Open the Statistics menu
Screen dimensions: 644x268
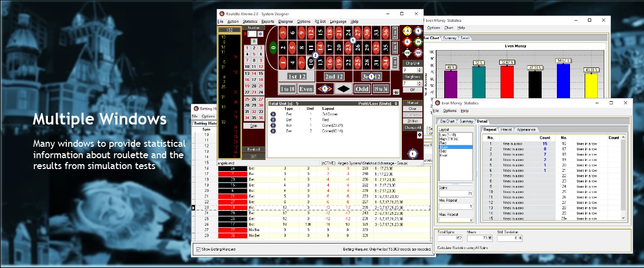pos(250,22)
